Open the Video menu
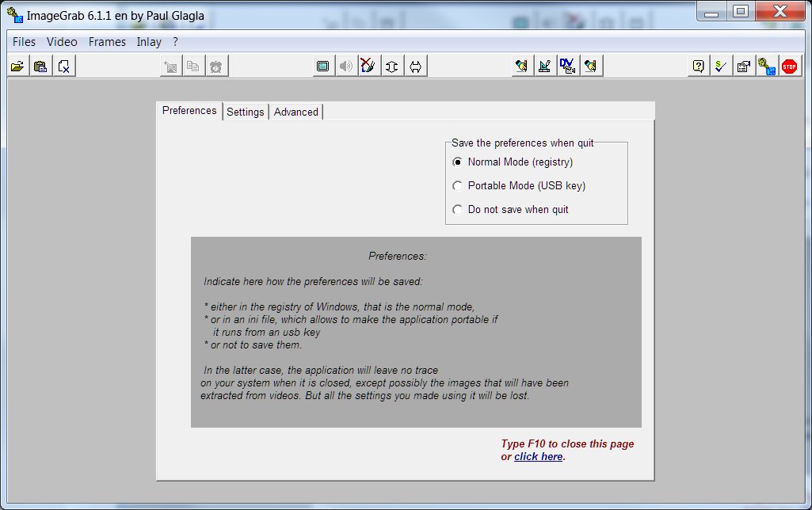The height and width of the screenshot is (510, 812). [62, 42]
